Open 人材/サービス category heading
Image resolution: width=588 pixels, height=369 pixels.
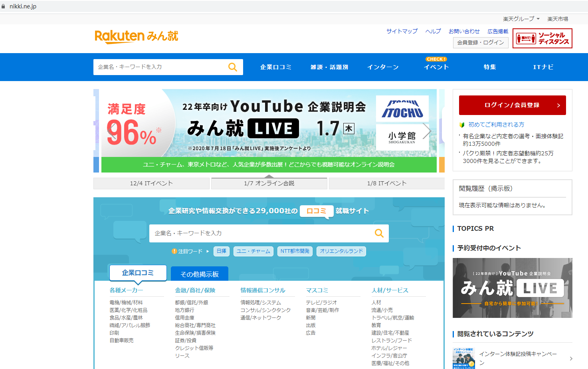coord(390,290)
